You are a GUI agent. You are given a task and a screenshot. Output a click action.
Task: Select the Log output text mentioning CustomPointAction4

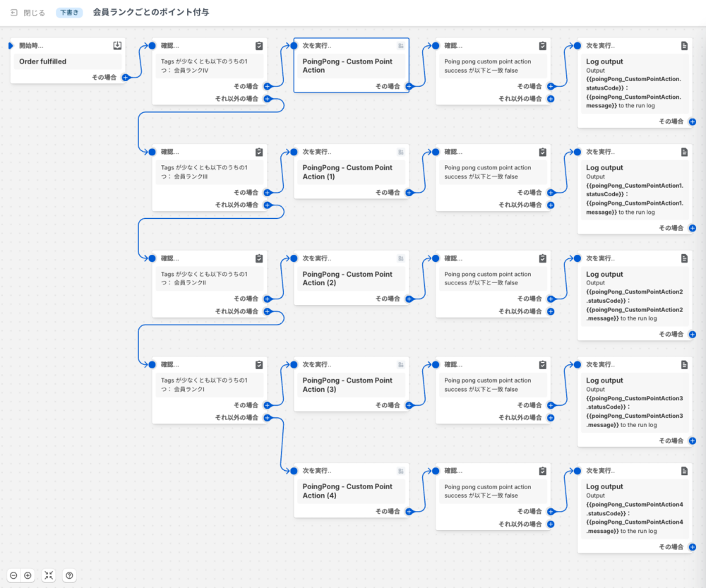point(635,517)
